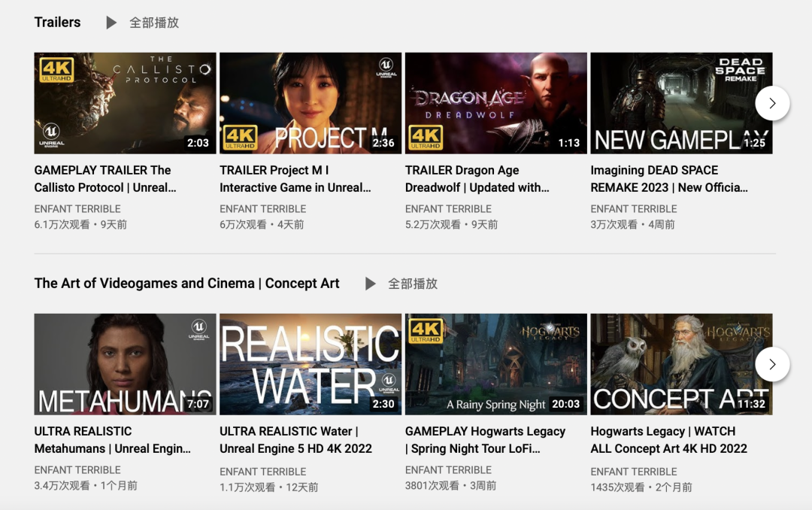Click title 'GAMEPLAY TRAILER The Callisto Protocol'

tap(105, 179)
